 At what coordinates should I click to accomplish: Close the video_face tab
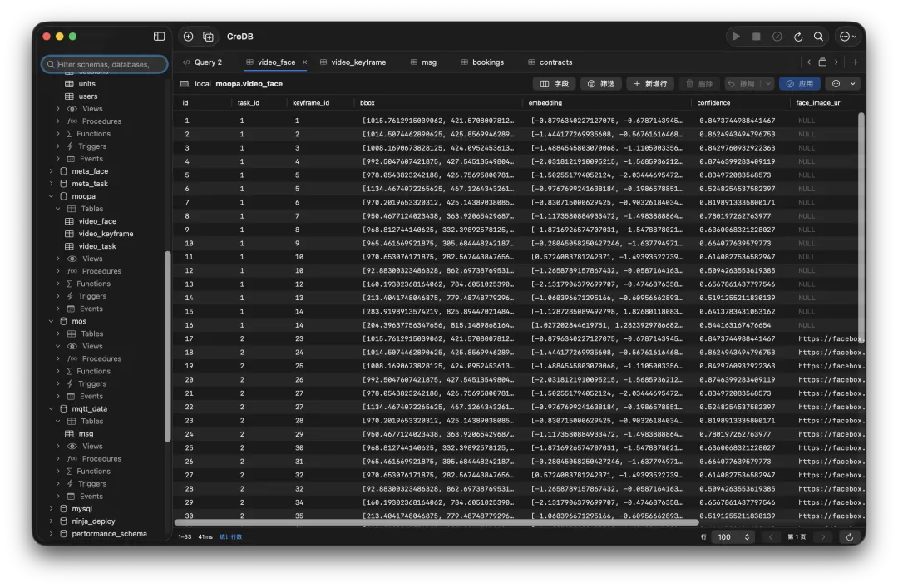tap(304, 62)
